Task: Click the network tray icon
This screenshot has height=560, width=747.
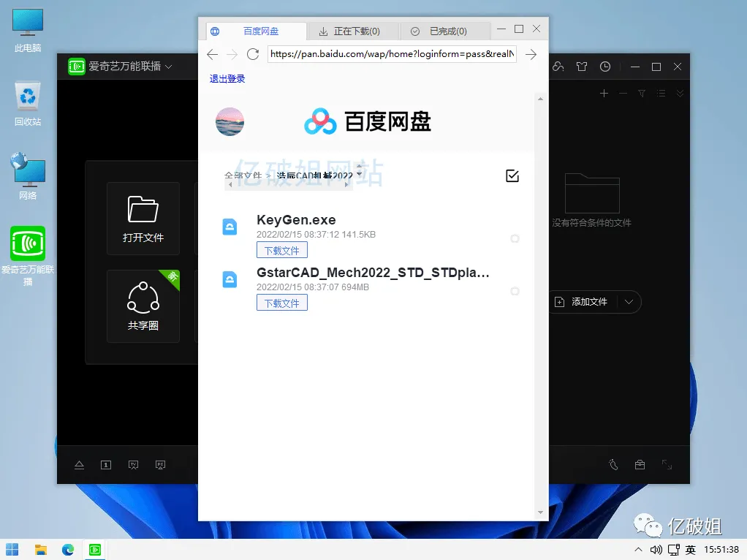Action: [674, 550]
